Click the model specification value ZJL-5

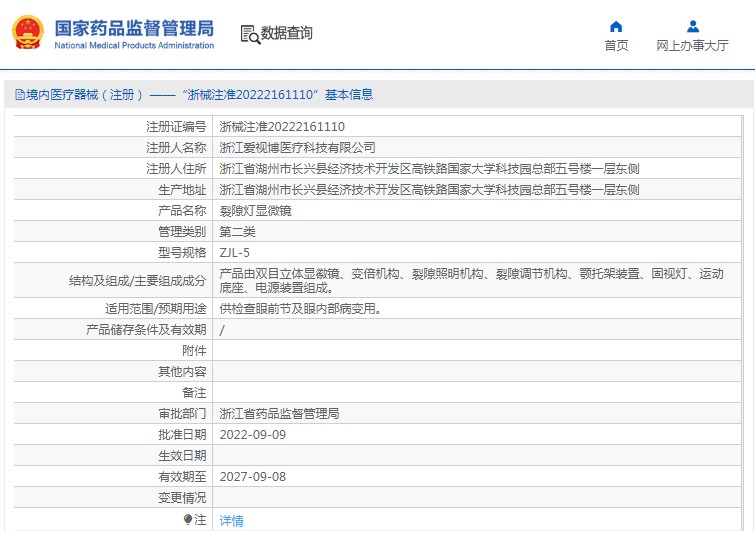pyautogui.click(x=235, y=253)
